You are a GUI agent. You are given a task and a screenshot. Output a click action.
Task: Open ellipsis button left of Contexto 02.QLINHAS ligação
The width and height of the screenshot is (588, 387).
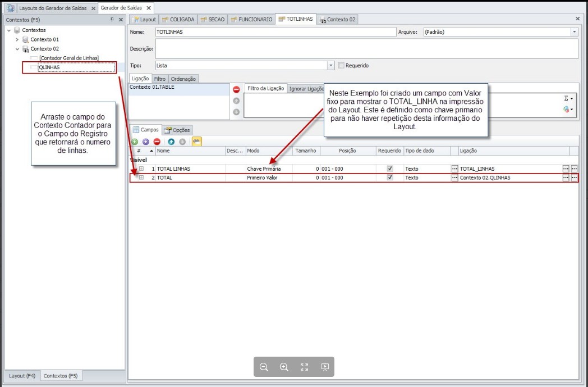454,177
